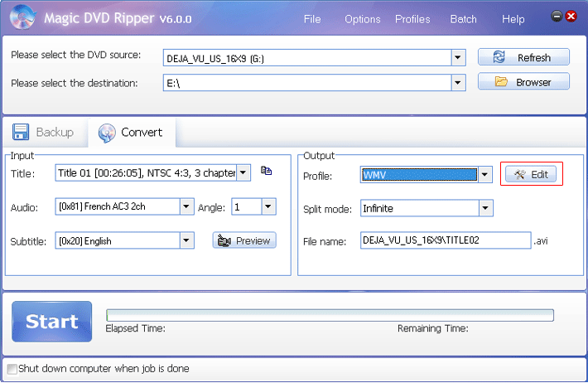Choose a different Split mode

[x=485, y=208]
